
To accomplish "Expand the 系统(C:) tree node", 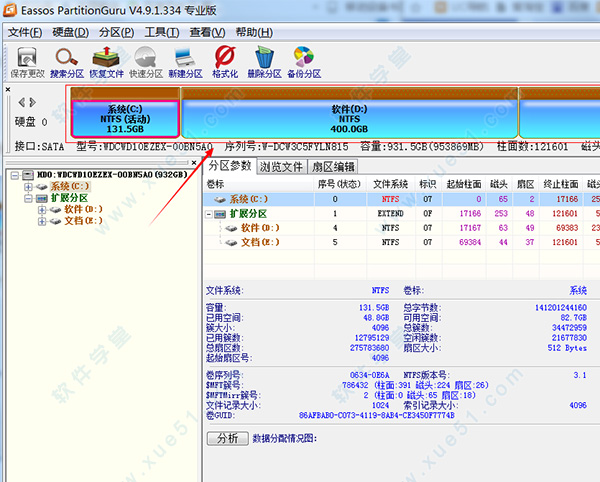I will (x=28, y=187).
